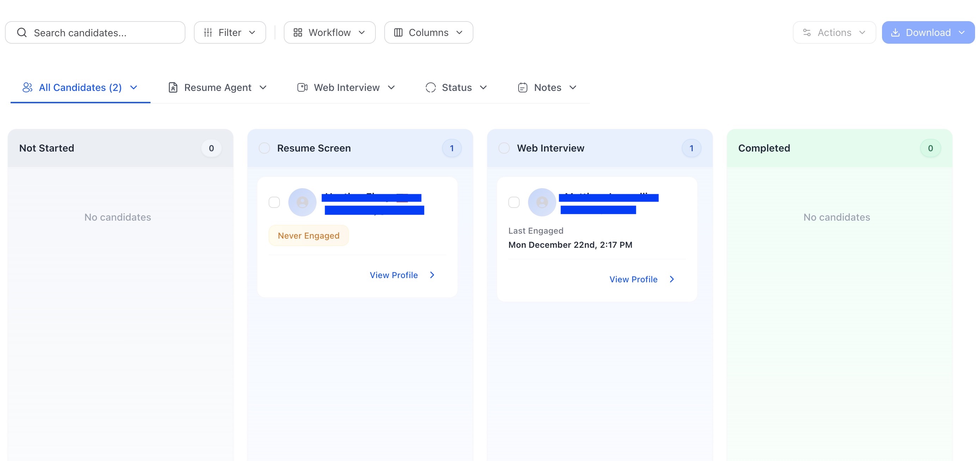The width and height of the screenshot is (980, 461).
Task: Select the Resume Screen column radio button
Action: pos(264,148)
